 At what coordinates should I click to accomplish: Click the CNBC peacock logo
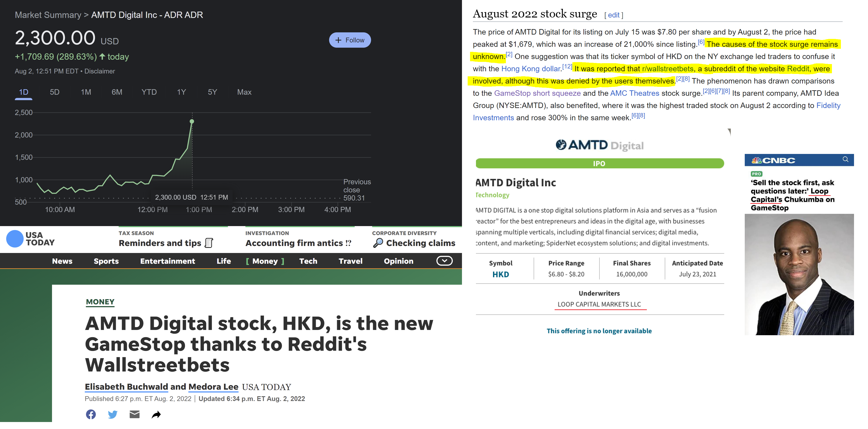(757, 160)
